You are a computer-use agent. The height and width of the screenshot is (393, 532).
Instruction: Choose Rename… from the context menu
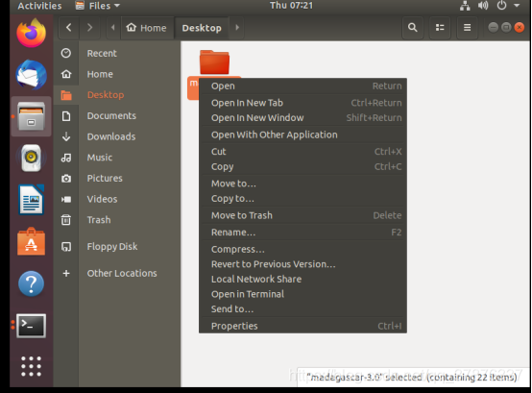click(303, 233)
